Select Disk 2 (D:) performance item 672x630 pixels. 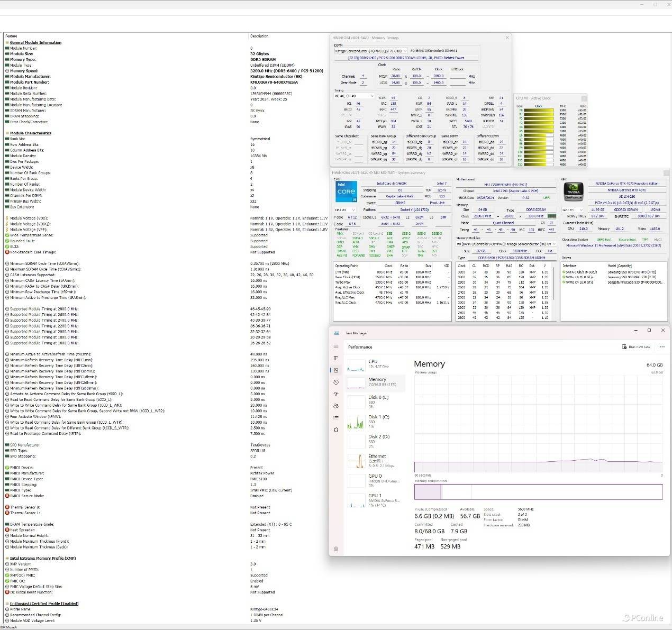[x=375, y=441]
